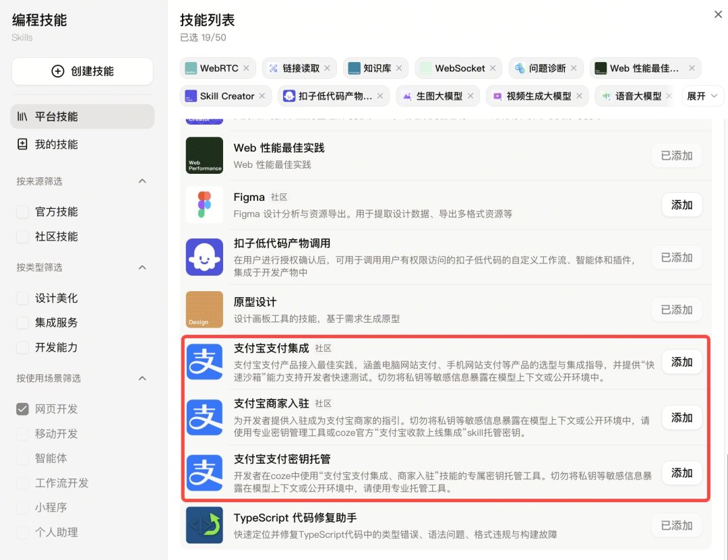Image resolution: width=728 pixels, height=560 pixels.
Task: Remove the WebRTC tag
Action: tap(246, 68)
